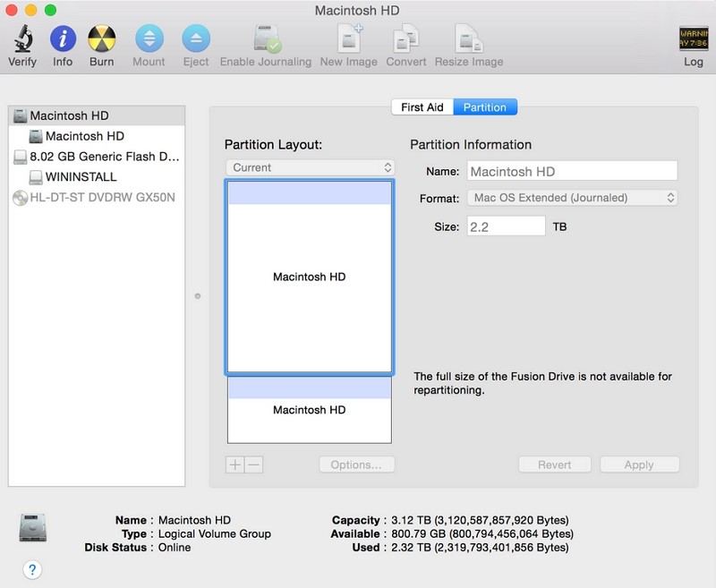Click the minus remove partition button
The width and height of the screenshot is (716, 588).
click(254, 464)
